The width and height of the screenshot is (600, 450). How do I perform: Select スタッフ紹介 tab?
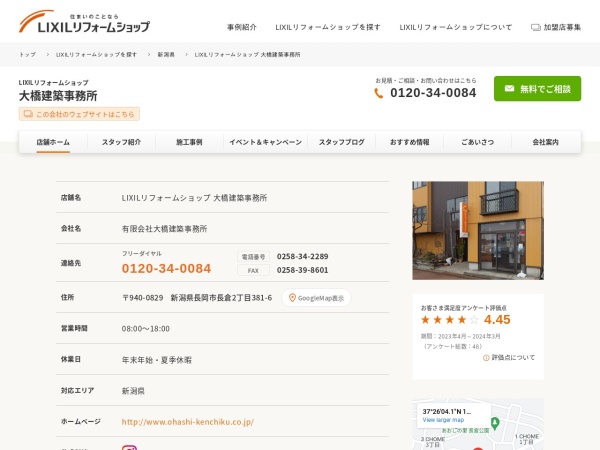tap(121, 142)
